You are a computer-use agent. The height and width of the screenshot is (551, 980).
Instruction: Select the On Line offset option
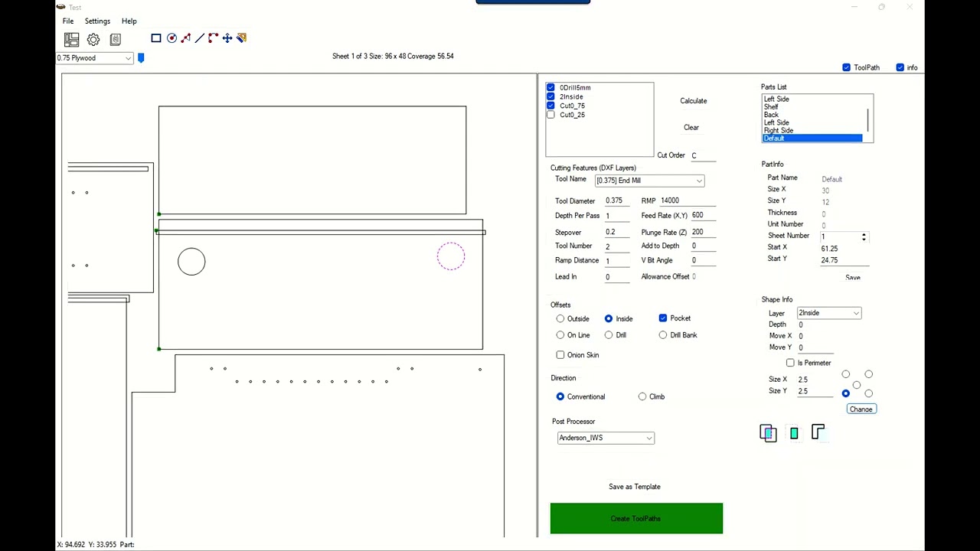560,335
